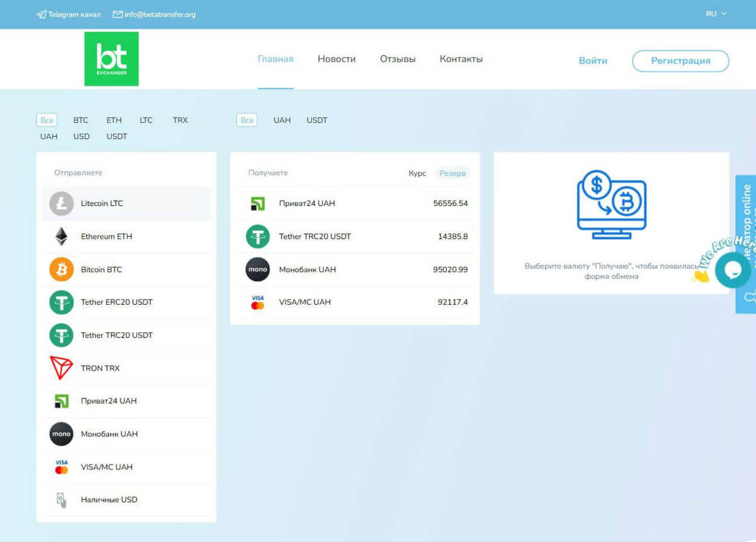Screen dimensions: 756x542
Task: Click the Litecoin coin icon
Action: [x=62, y=203]
